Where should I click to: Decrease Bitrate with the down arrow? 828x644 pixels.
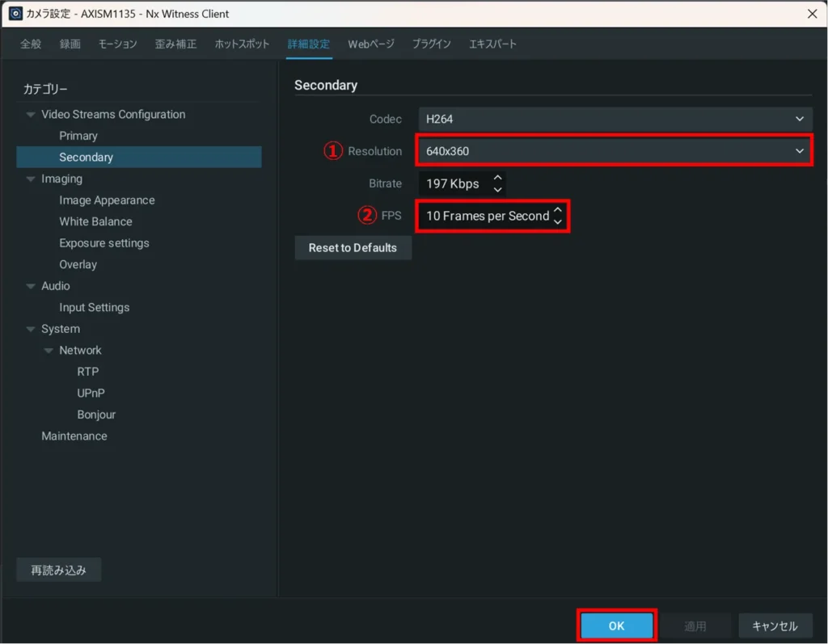pos(498,189)
